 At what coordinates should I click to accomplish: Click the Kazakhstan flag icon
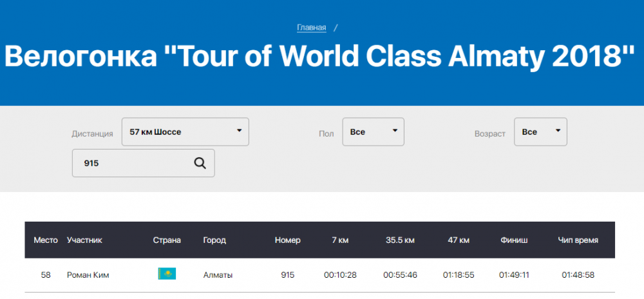pos(167,275)
